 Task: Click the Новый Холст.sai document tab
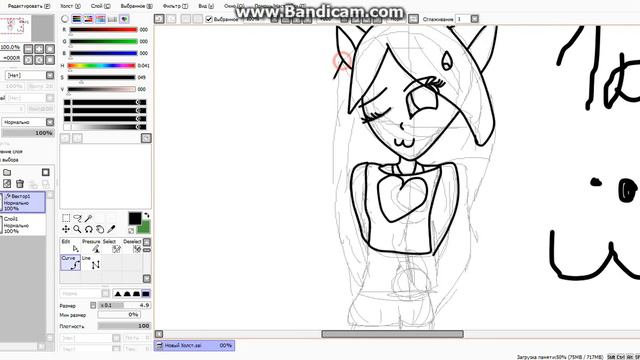(x=194, y=345)
